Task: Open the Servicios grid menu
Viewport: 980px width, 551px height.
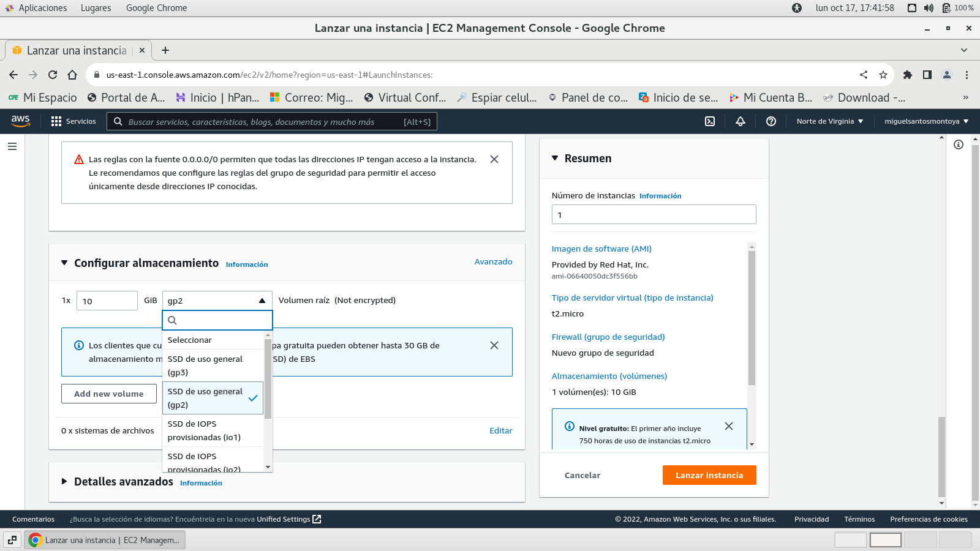Action: point(73,121)
